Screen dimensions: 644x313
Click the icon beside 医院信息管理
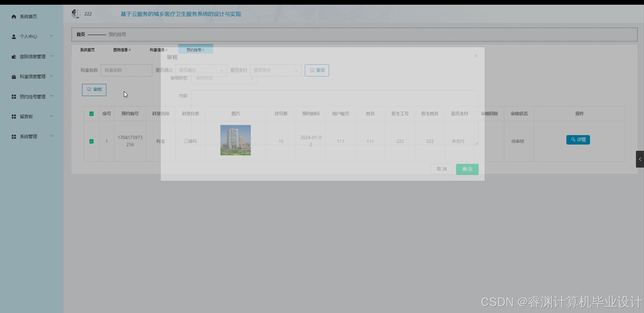pyautogui.click(x=14, y=56)
